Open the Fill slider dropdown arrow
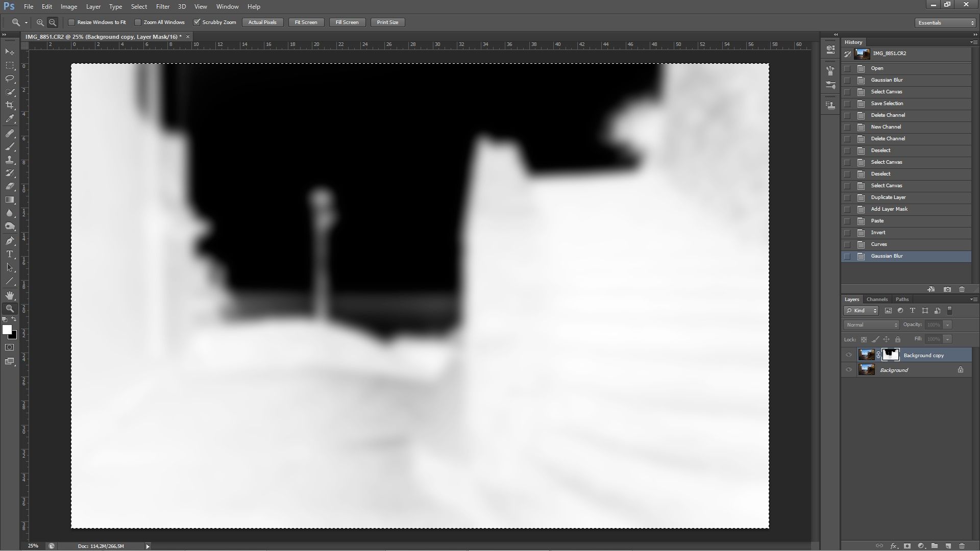The image size is (980, 551). 948,339
